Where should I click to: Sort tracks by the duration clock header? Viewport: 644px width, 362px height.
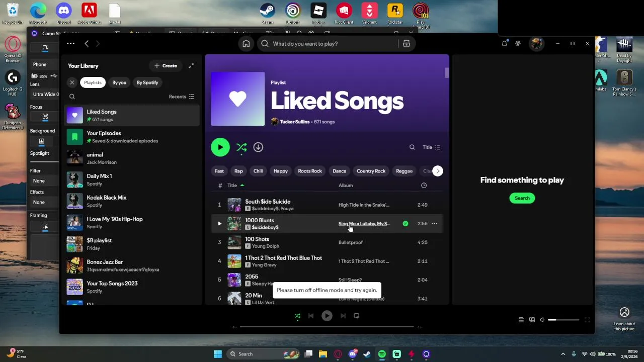click(424, 186)
